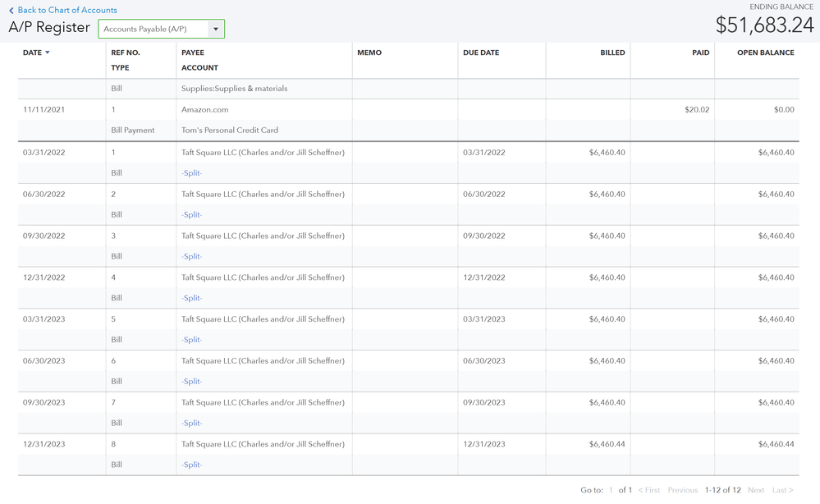Open -Split- link for the 09/30/2023 bill
This screenshot has width=820, height=504.
(x=191, y=422)
